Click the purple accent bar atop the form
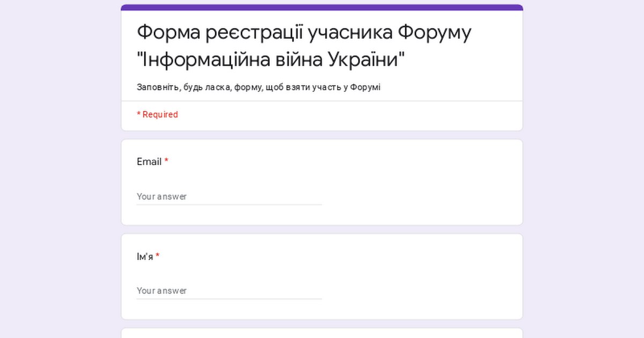The height and width of the screenshot is (338, 644). click(x=322, y=8)
